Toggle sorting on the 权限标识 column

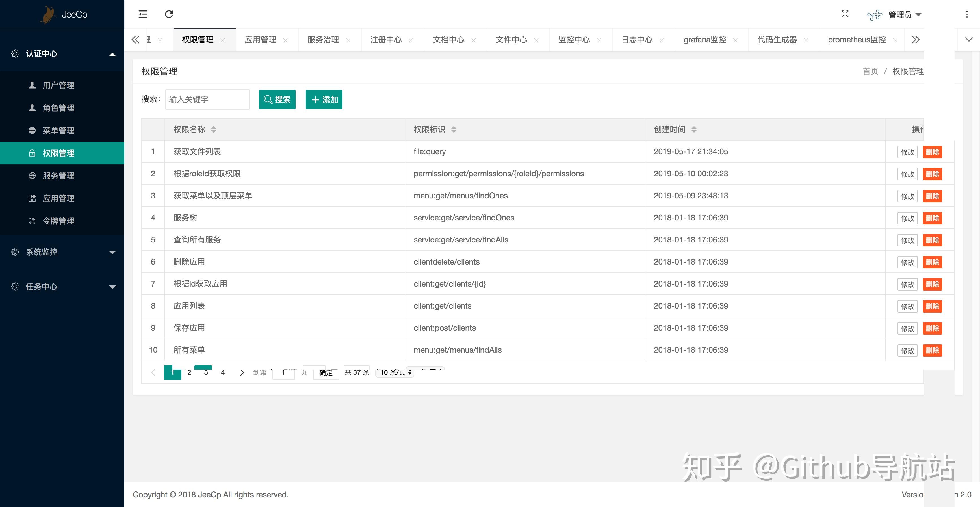click(454, 129)
